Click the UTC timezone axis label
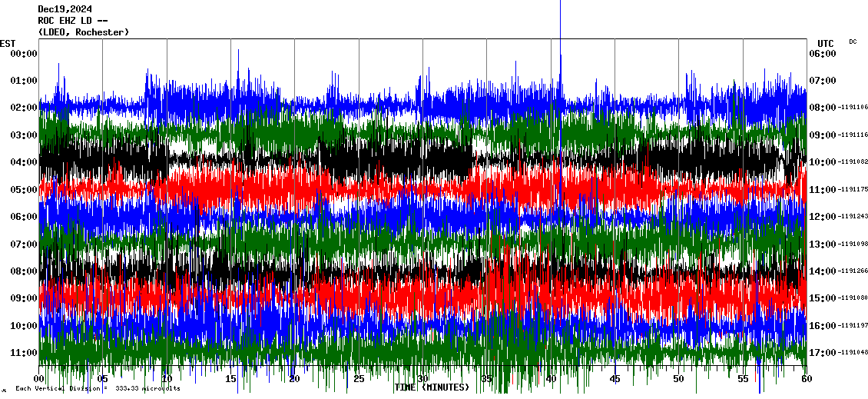 [825, 43]
